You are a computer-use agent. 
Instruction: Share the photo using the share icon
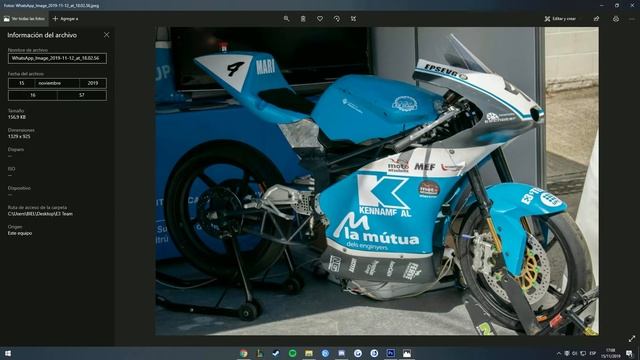(596, 19)
